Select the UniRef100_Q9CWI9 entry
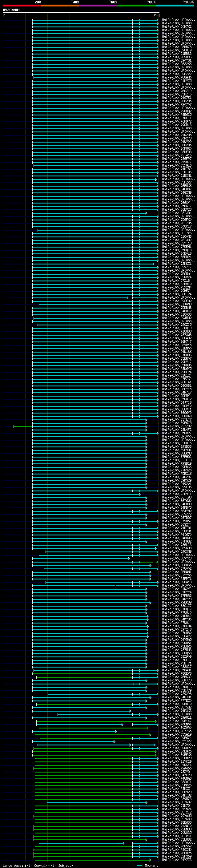197x868 pixels. (x=177, y=50)
